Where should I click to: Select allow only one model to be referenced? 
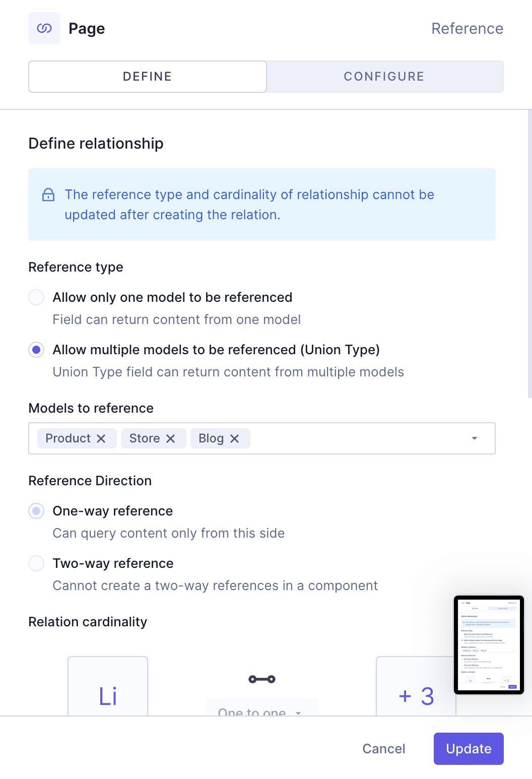pos(36,297)
